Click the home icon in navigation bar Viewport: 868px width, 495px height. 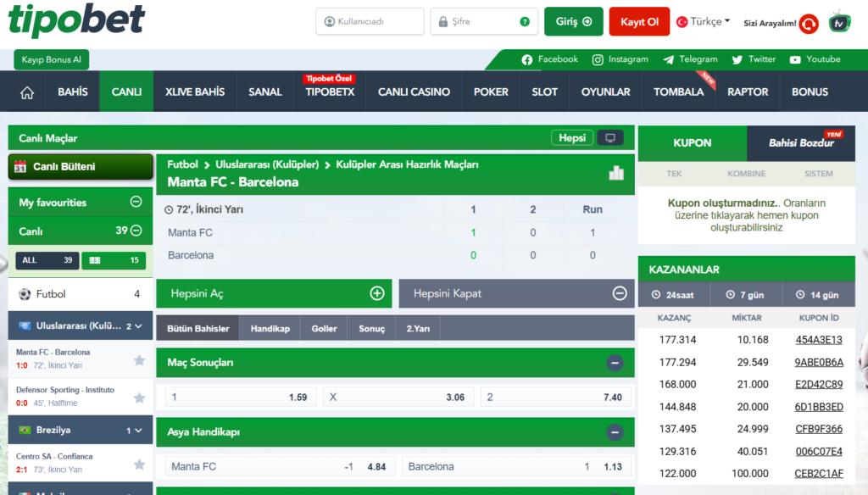pos(26,92)
